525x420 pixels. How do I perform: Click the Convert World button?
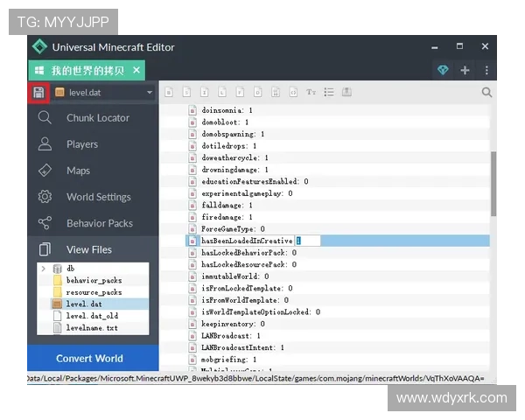click(x=93, y=359)
